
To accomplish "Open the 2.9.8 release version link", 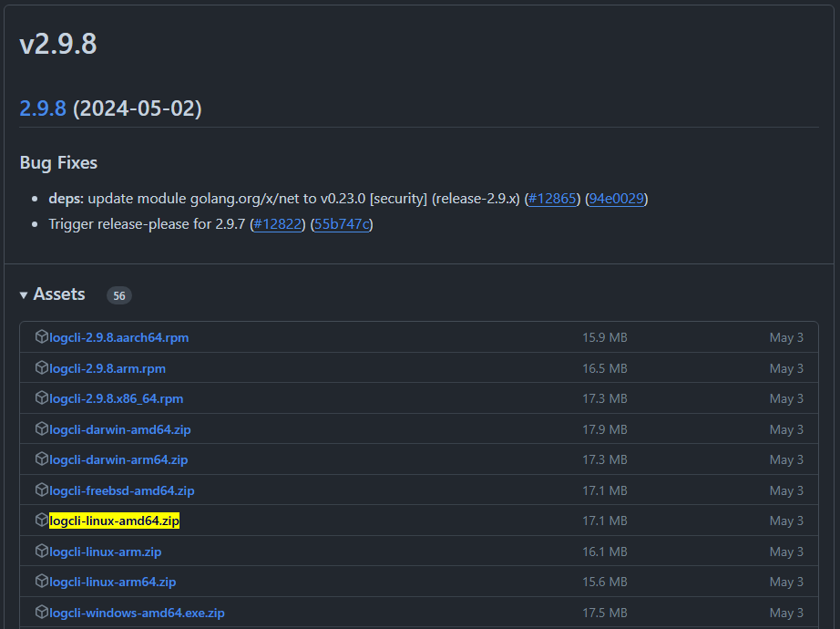I will point(43,108).
